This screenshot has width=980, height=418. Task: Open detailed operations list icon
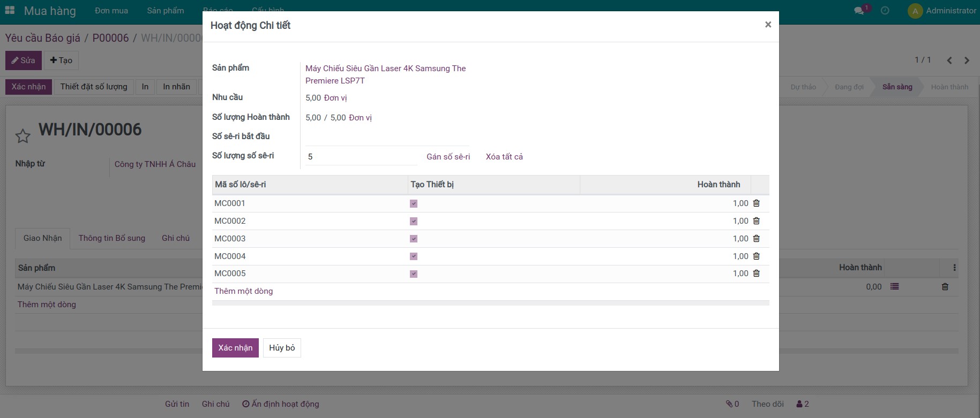tap(894, 287)
